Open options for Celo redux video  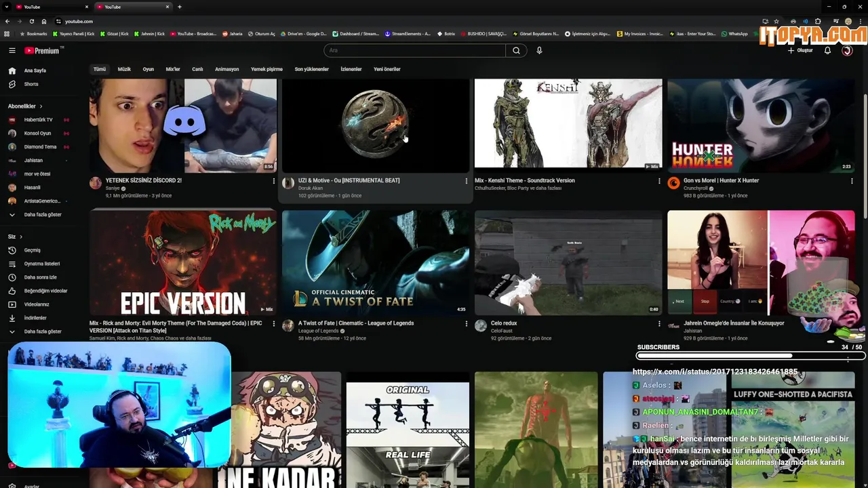point(658,324)
